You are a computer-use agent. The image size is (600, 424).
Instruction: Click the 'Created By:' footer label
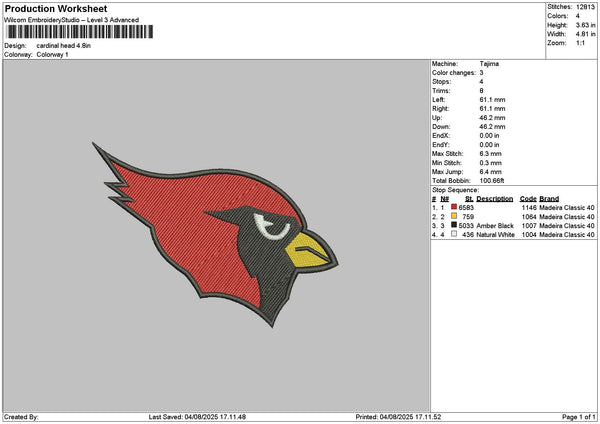21,417
